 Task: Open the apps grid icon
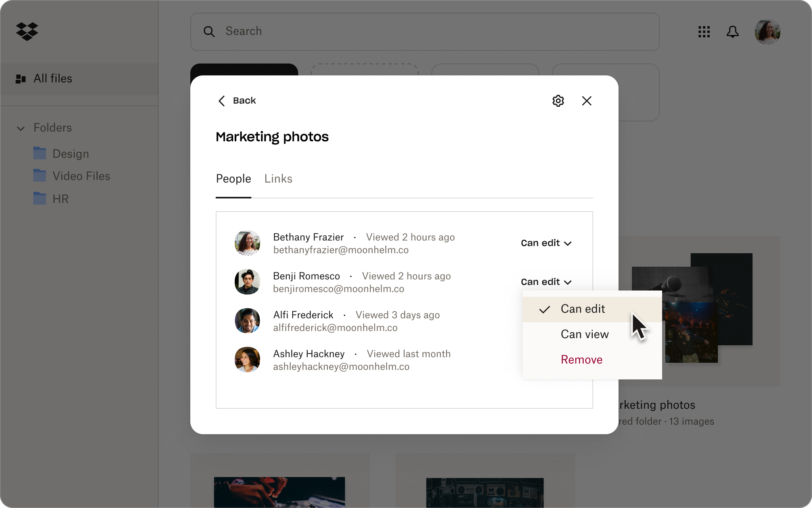704,32
